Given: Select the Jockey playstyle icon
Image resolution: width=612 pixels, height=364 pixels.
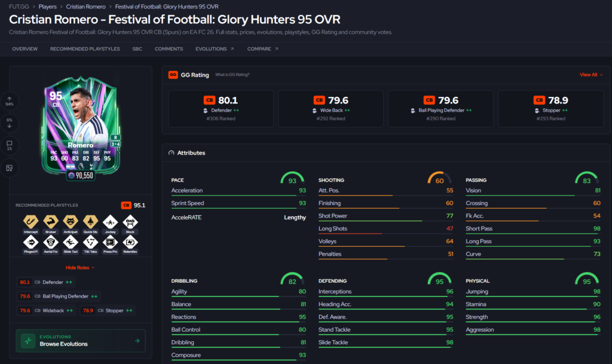Looking at the screenshot, I should (x=110, y=222).
